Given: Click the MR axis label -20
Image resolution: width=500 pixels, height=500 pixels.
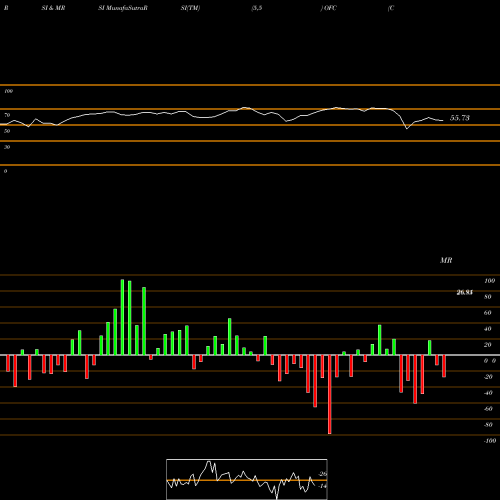Looking at the screenshot, I should [488, 377].
